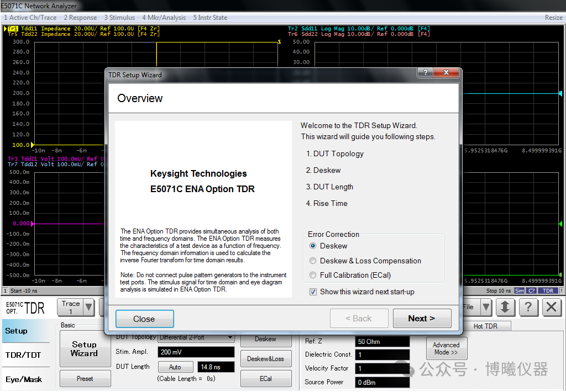The height and width of the screenshot is (392, 566).
Task: Click the Close button in wizard
Action: tap(144, 319)
